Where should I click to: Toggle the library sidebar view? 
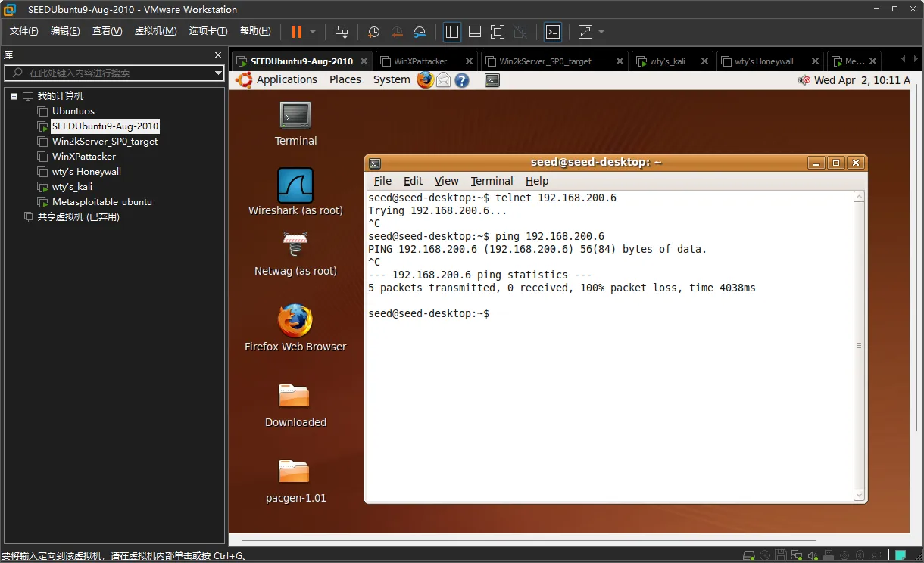point(452,32)
